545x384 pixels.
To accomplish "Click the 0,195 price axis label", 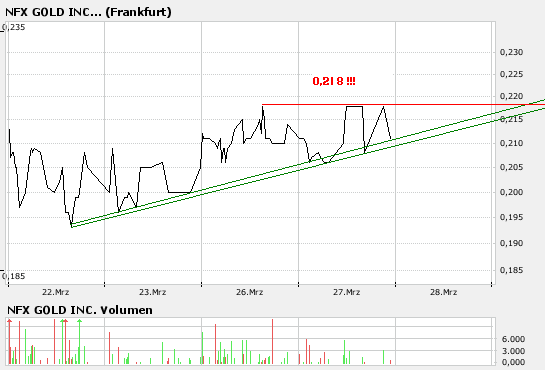I will (x=511, y=217).
